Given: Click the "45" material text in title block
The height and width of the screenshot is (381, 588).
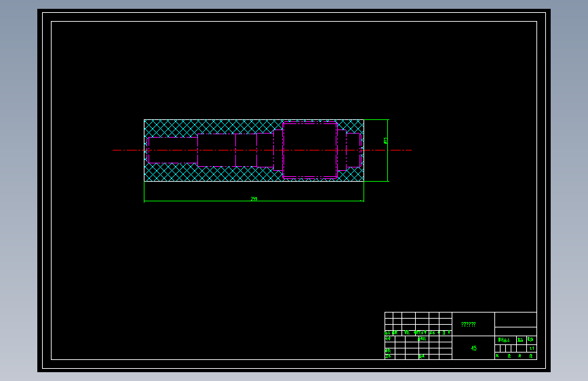Looking at the screenshot, I should pos(473,348).
